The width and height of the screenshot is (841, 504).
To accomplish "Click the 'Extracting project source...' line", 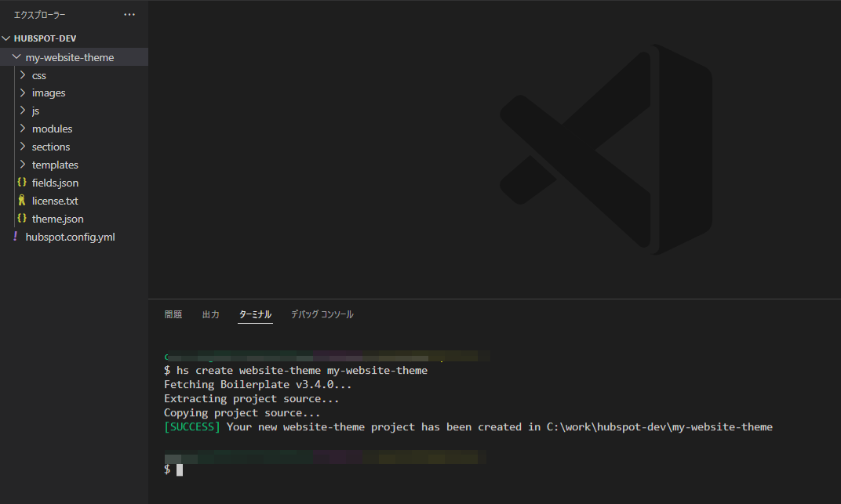I will pyautogui.click(x=251, y=399).
